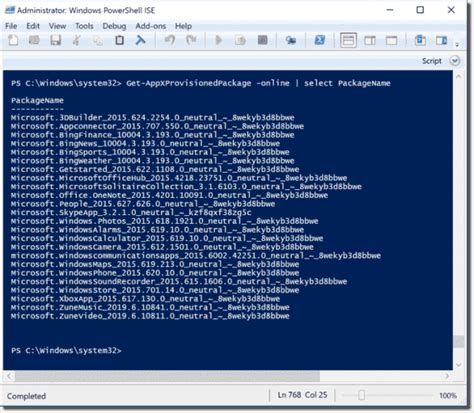Click the Save script icon

(55, 41)
